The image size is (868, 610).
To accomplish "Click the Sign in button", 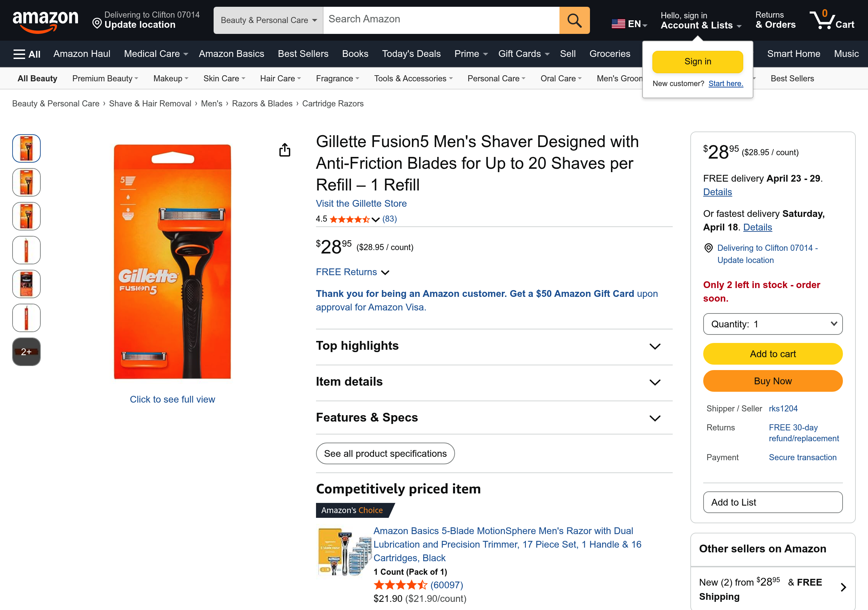I will tap(697, 62).
